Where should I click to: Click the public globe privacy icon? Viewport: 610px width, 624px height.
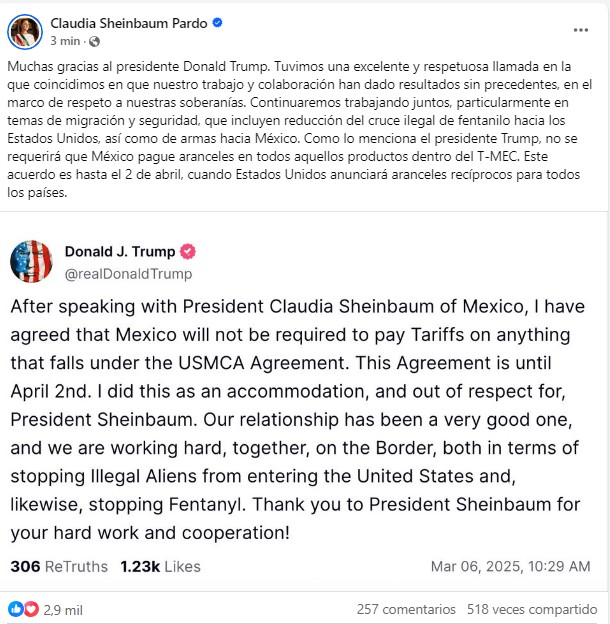pos(94,41)
